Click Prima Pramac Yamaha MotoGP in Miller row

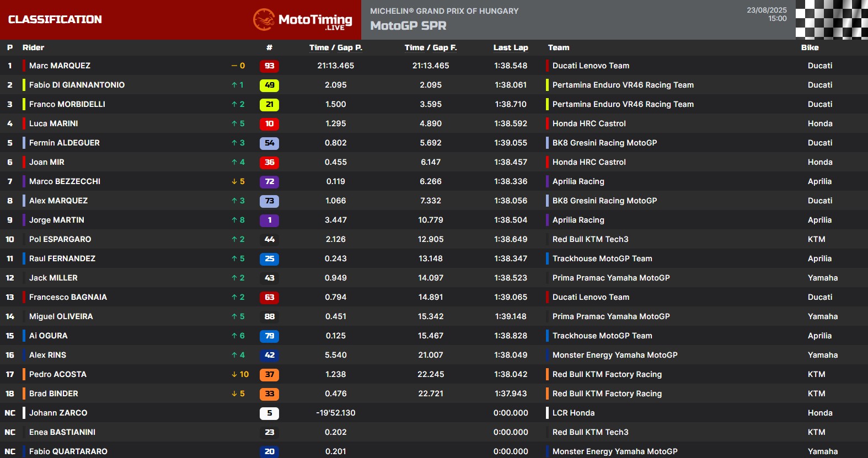(611, 278)
